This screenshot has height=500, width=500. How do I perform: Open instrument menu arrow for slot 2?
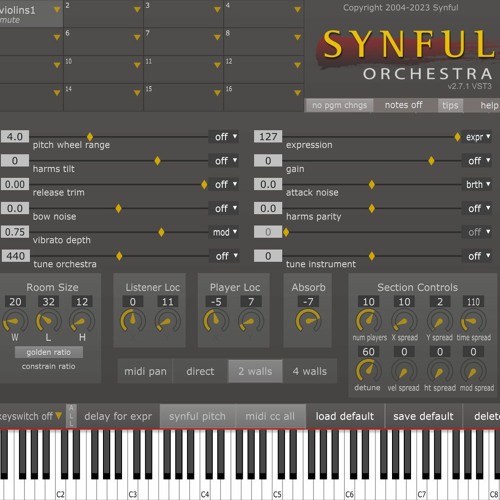pos(137,10)
